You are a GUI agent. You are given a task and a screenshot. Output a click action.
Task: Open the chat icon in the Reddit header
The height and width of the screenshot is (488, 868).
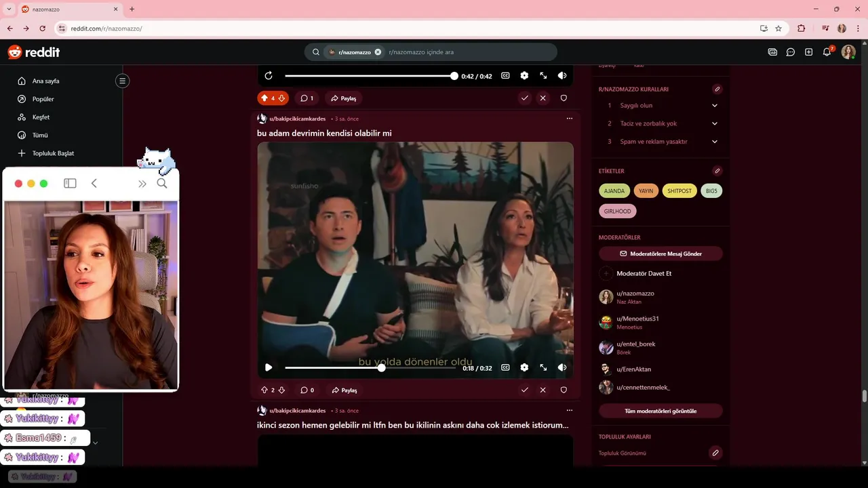click(791, 52)
